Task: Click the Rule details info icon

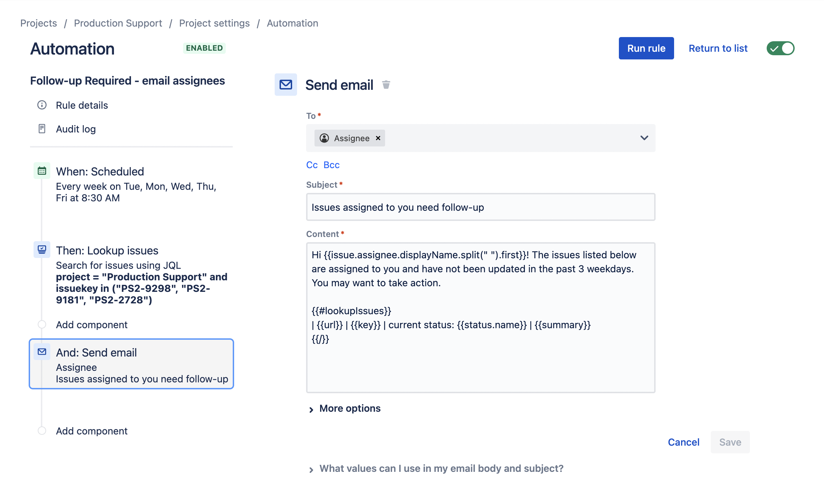Action: 42,105
